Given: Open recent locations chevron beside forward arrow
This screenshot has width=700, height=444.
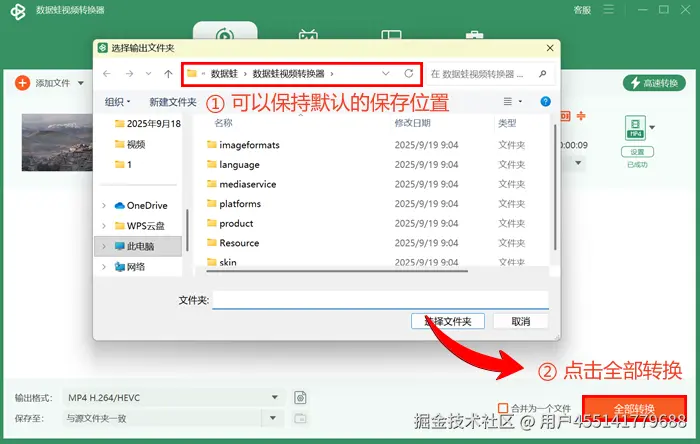Looking at the screenshot, I should [x=148, y=74].
